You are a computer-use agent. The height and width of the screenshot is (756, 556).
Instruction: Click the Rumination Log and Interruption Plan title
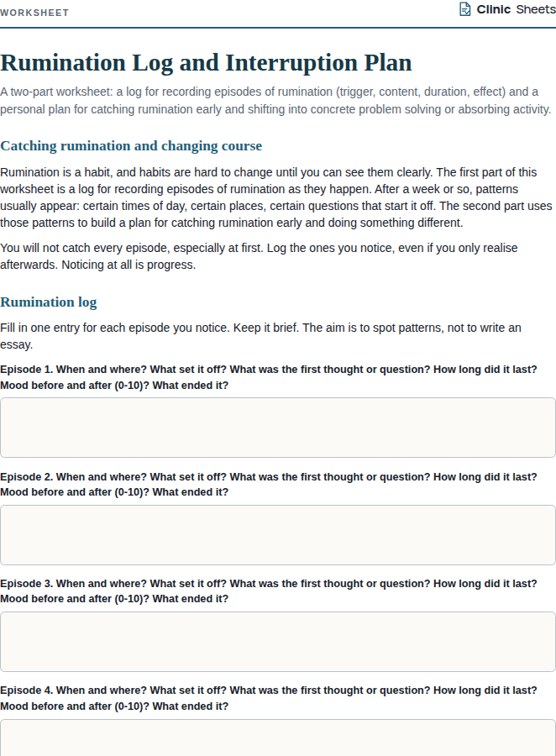tap(206, 63)
